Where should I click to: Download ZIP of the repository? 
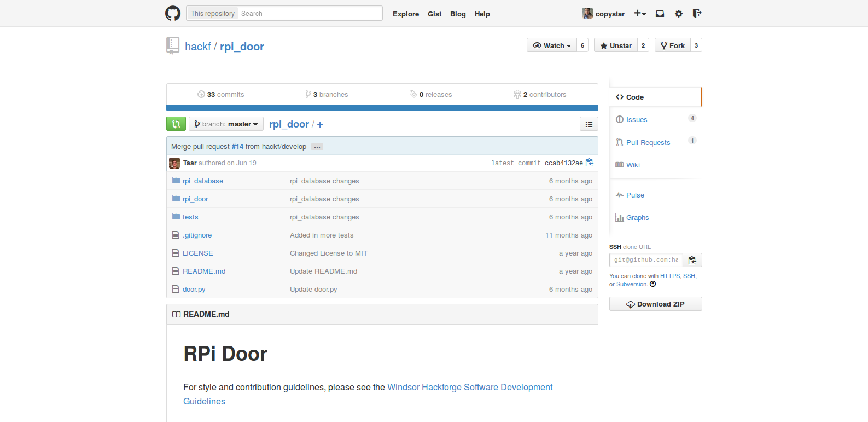[x=656, y=304]
